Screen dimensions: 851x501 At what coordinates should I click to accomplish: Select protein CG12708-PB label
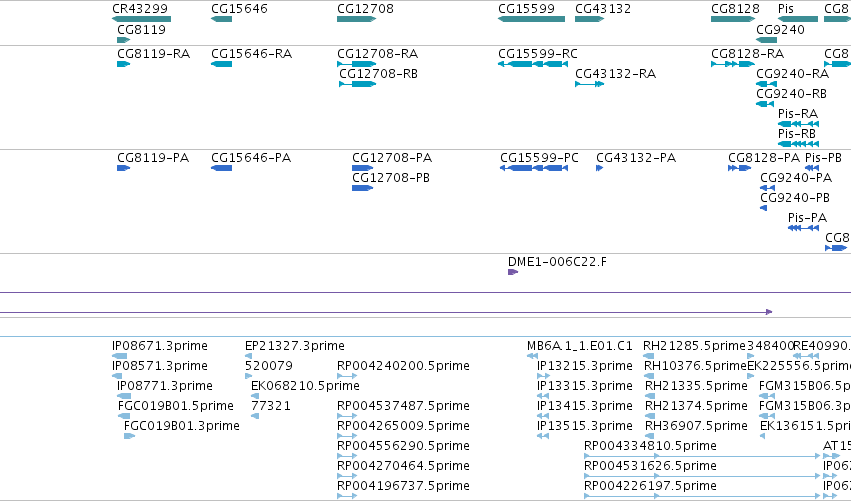391,178
